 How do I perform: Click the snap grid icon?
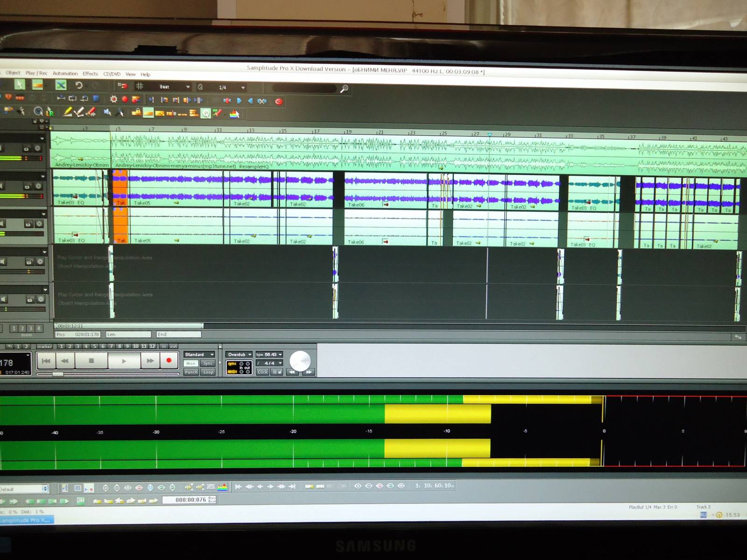click(139, 86)
